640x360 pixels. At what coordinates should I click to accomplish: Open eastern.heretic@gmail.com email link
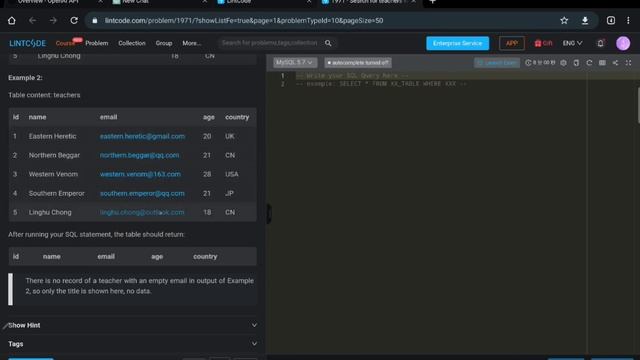coord(142,136)
